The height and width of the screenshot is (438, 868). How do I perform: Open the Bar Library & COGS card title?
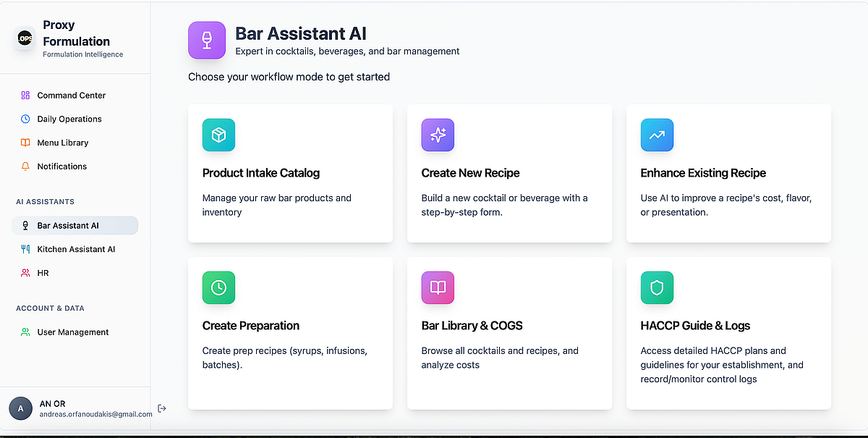(472, 326)
